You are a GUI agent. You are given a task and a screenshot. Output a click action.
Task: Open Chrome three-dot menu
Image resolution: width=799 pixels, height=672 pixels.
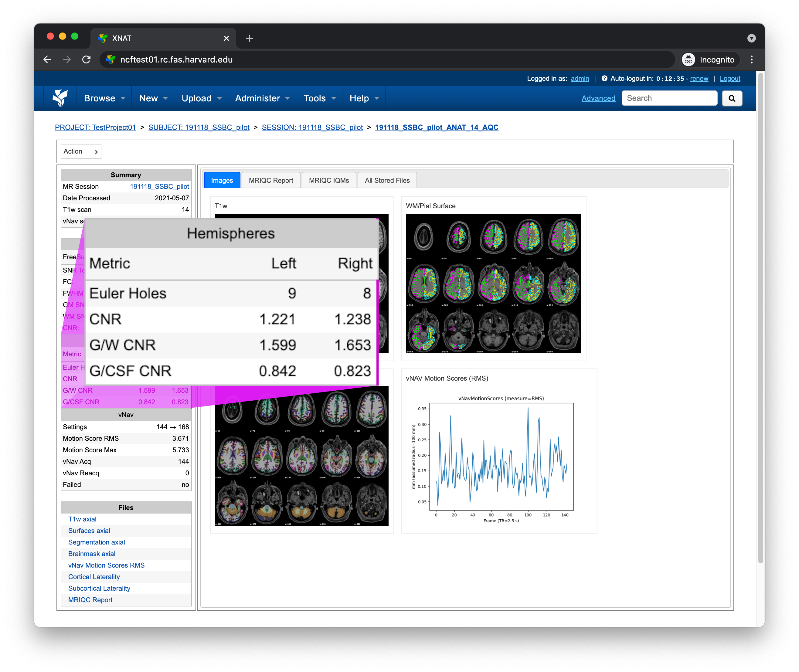click(x=751, y=59)
